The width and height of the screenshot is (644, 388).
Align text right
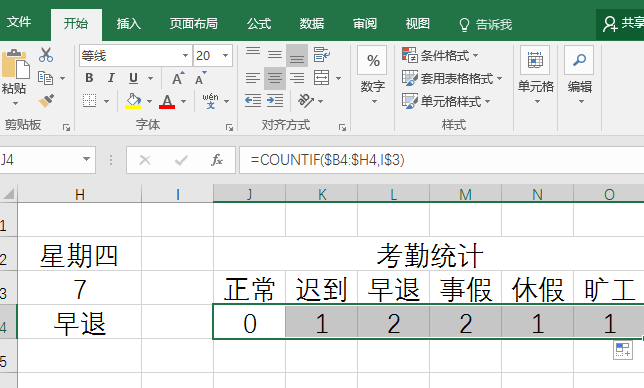297,78
